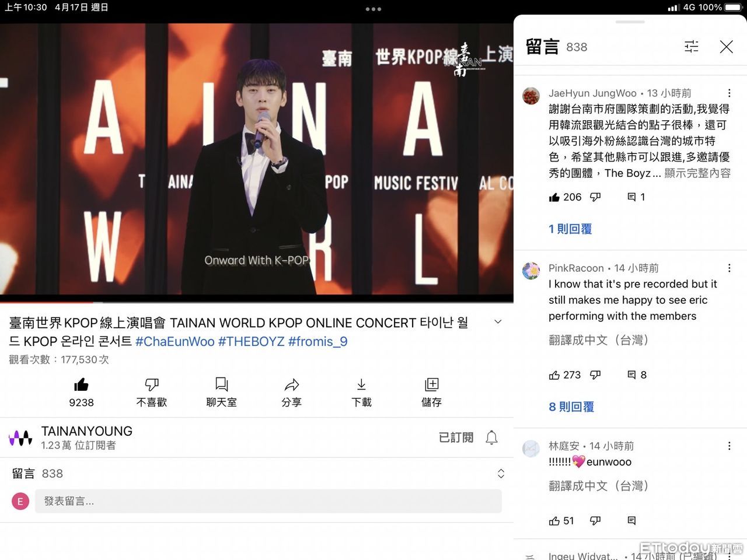The height and width of the screenshot is (560, 747).
Task: Toggle notification bell for TAINANYOUNG
Action: [x=492, y=437]
